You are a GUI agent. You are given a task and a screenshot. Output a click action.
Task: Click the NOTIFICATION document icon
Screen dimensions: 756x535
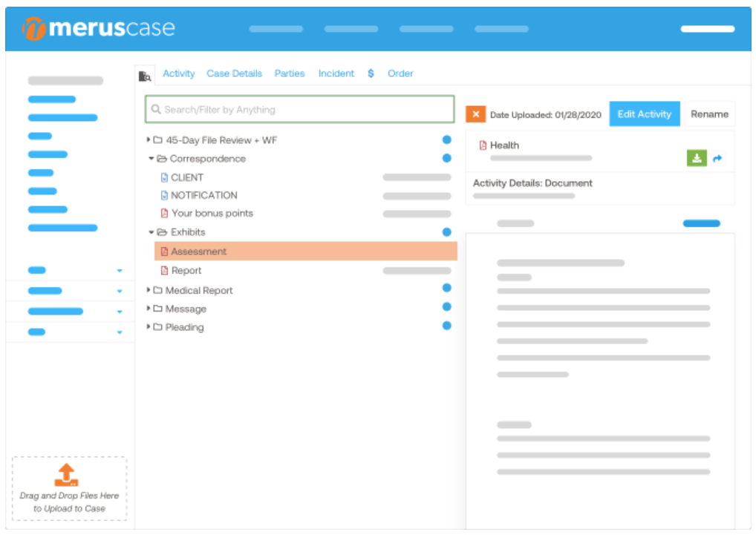[164, 195]
